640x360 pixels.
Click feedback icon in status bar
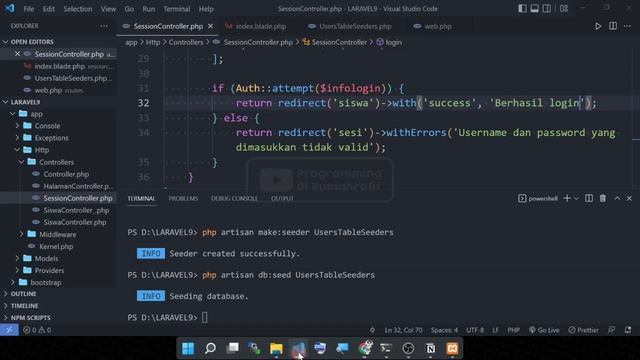tap(611, 330)
